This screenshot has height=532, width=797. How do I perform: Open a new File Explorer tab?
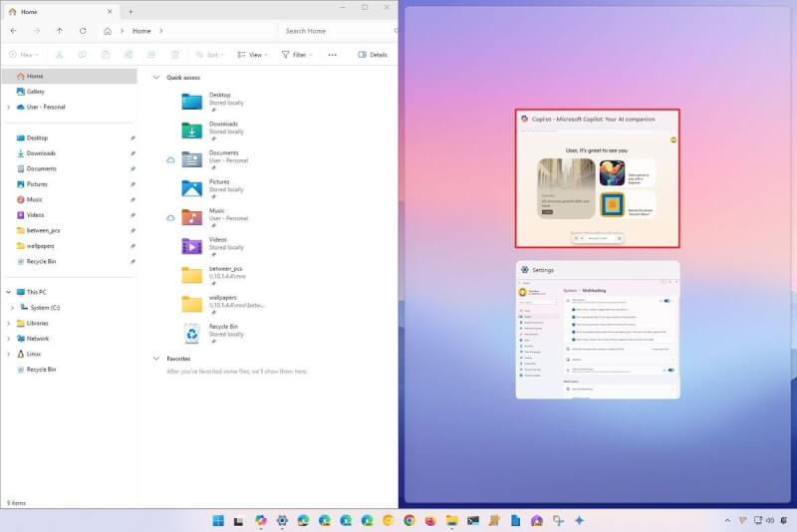point(131,11)
